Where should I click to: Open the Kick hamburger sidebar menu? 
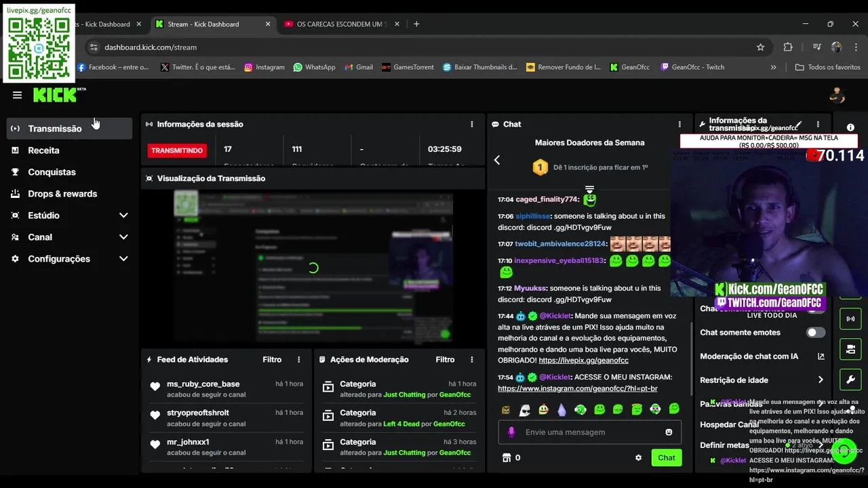[17, 96]
